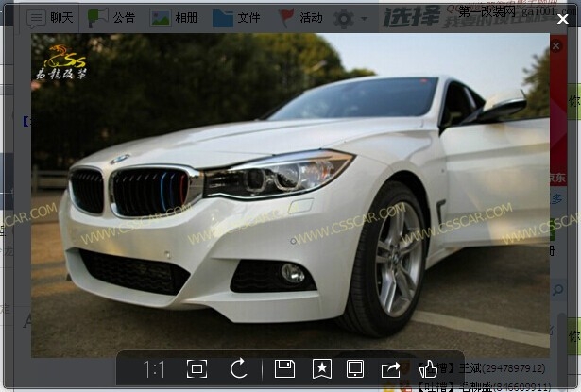Expand the dropdown arrow beside gear
The width and height of the screenshot is (581, 392).
(x=365, y=19)
